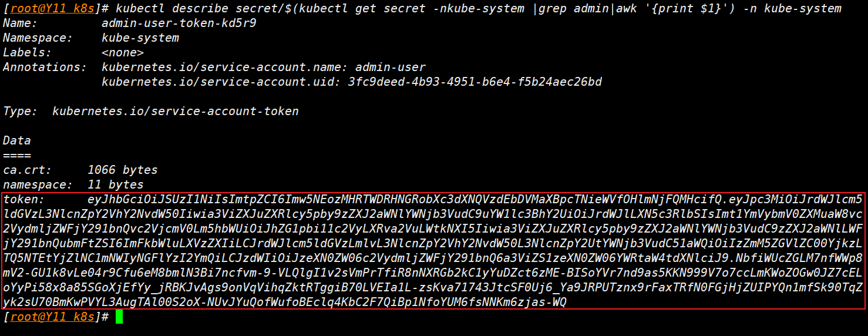Click the green terminal cursor block
This screenshot has width=868, height=336.
click(119, 317)
